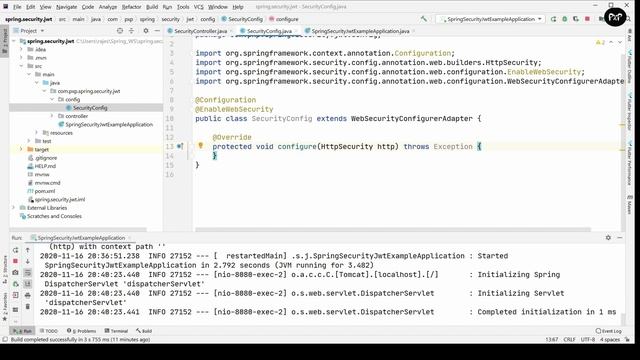Click CRLF line separator in status bar
This screenshot has width=640, height=360.
click(569, 340)
